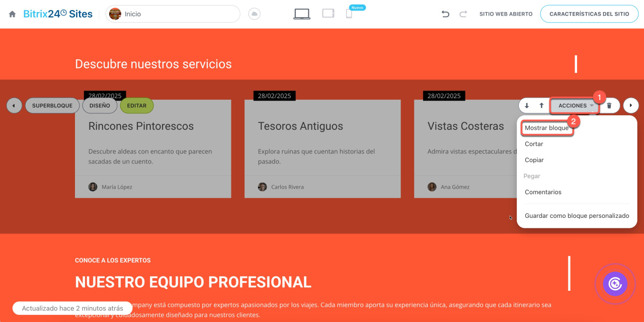The width and height of the screenshot is (644, 322).
Task: Click the cloud status icon
Action: point(255,14)
